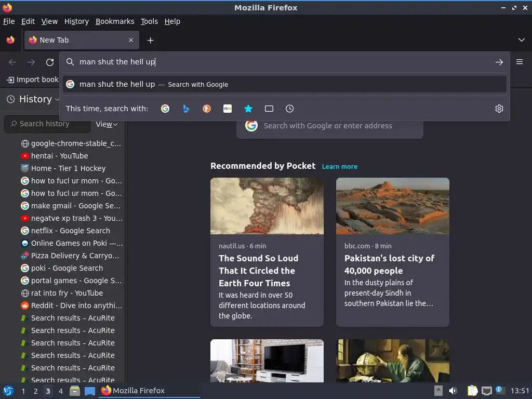
Task: Click the Search history field
Action: [x=47, y=124]
